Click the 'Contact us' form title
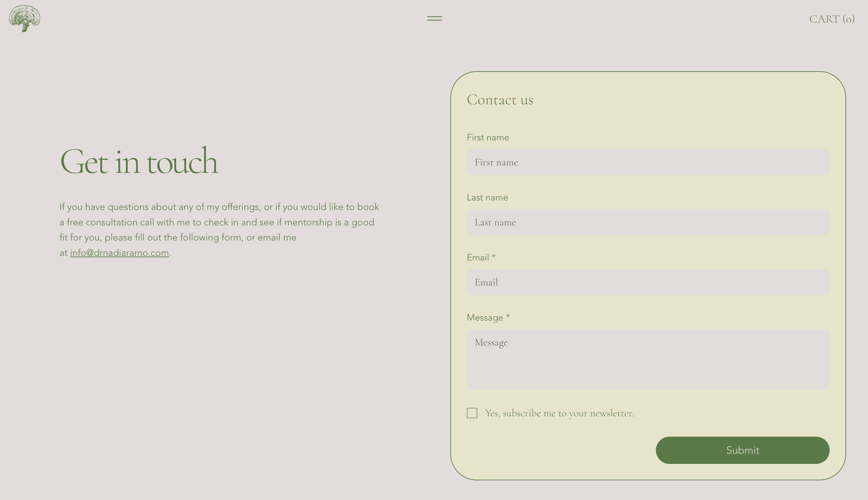Screen dimensions: 868x500 [500, 100]
